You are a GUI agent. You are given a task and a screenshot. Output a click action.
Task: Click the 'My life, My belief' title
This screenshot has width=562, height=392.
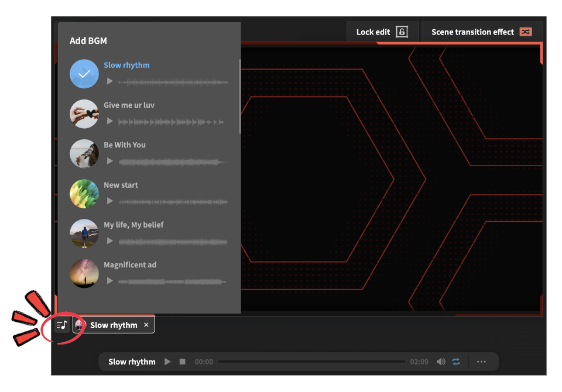(133, 225)
